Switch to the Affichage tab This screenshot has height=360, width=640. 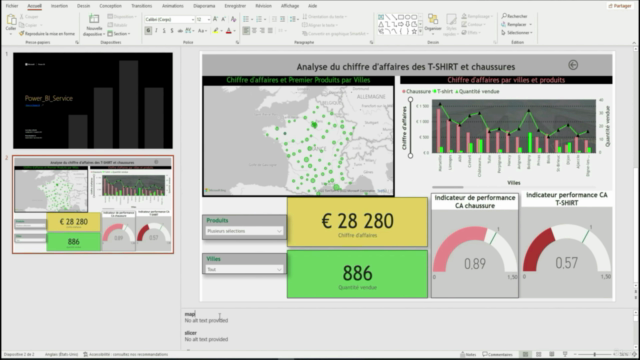290,6
